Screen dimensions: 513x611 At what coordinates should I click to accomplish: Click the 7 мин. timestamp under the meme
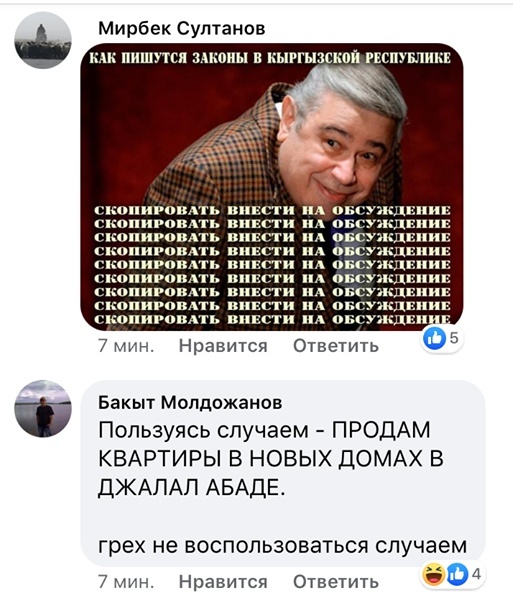click(126, 346)
